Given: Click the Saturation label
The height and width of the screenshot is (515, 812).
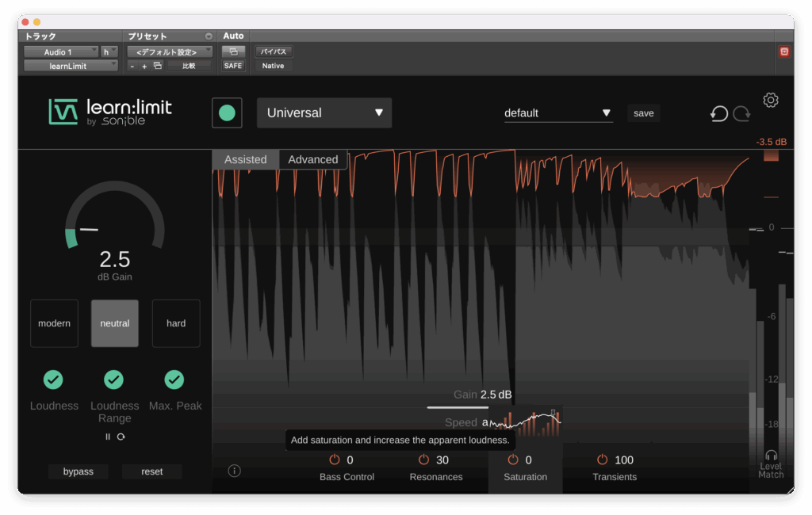Looking at the screenshot, I should (525, 477).
